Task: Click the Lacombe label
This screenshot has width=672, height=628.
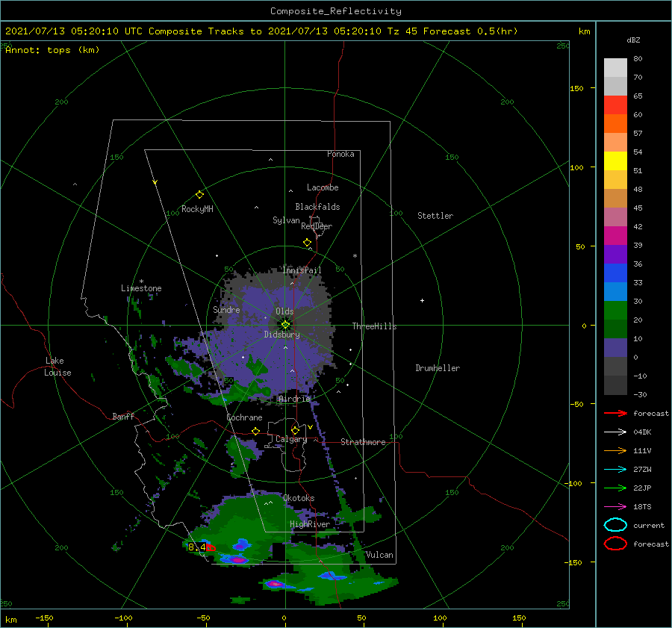Action: tap(323, 187)
